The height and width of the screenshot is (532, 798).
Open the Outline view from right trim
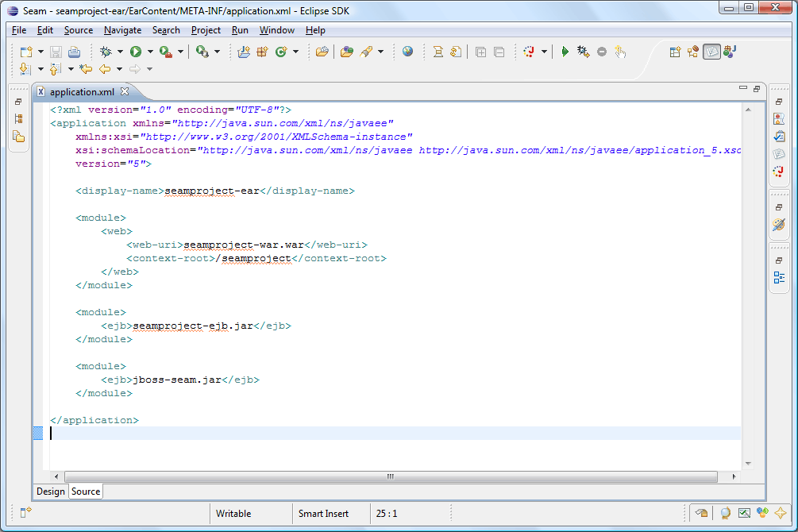click(779, 277)
